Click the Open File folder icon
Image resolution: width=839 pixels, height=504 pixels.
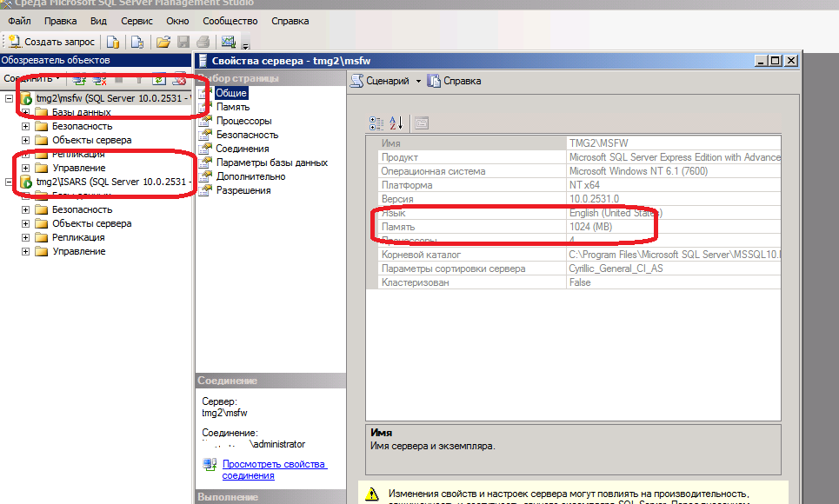pyautogui.click(x=163, y=42)
